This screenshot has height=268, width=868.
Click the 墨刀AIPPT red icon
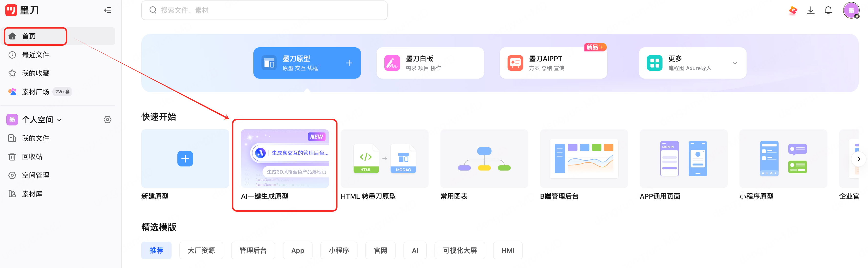click(x=515, y=63)
